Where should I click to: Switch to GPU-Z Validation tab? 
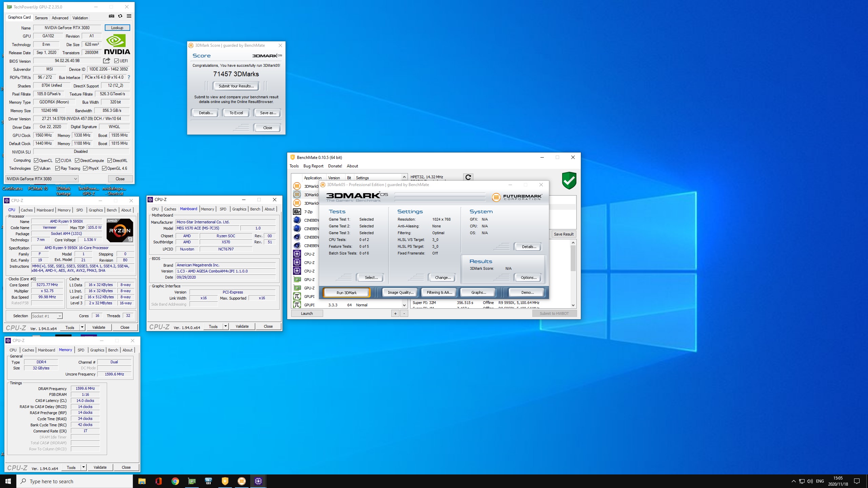[x=80, y=18]
